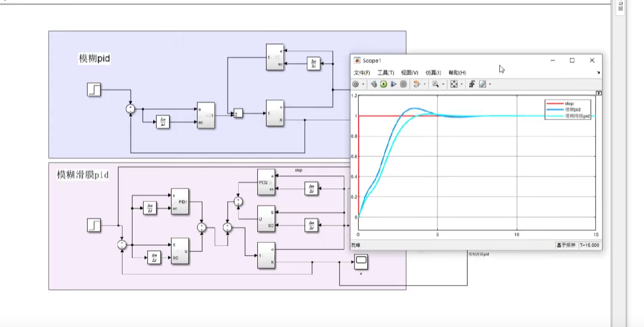
Task: Click the Stop simulation button
Action: point(403,84)
